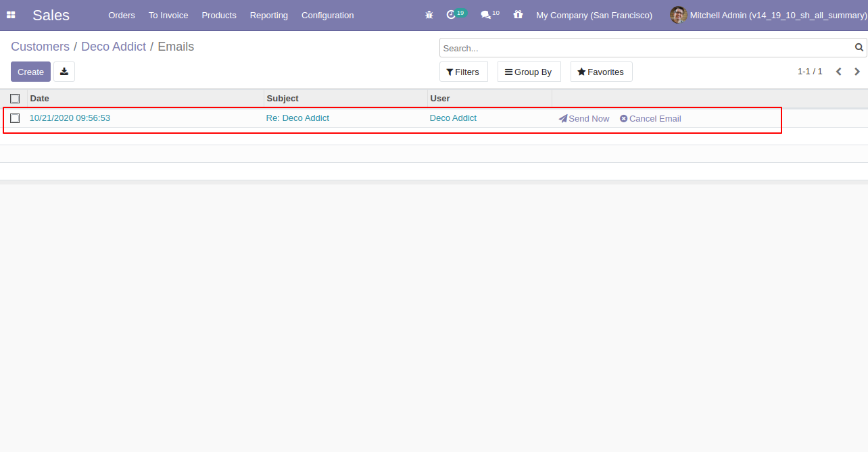868x452 pixels.
Task: Sort by the User column header
Action: coord(489,99)
